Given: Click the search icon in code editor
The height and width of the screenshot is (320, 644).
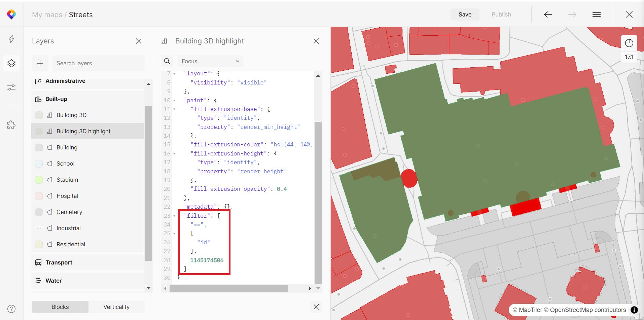Looking at the screenshot, I should (167, 61).
